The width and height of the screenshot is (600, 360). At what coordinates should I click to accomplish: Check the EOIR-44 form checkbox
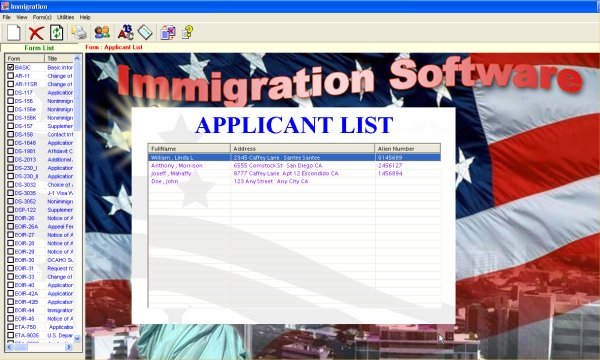tap(10, 310)
